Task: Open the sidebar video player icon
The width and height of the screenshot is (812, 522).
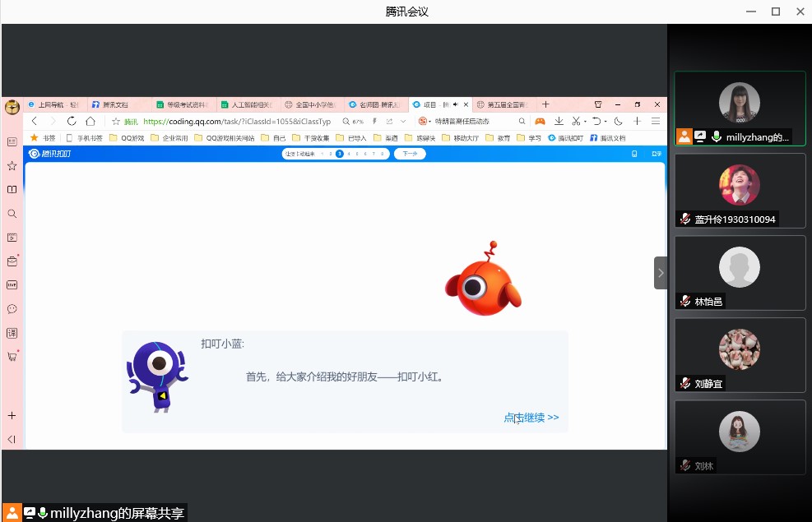Action: pyautogui.click(x=12, y=238)
